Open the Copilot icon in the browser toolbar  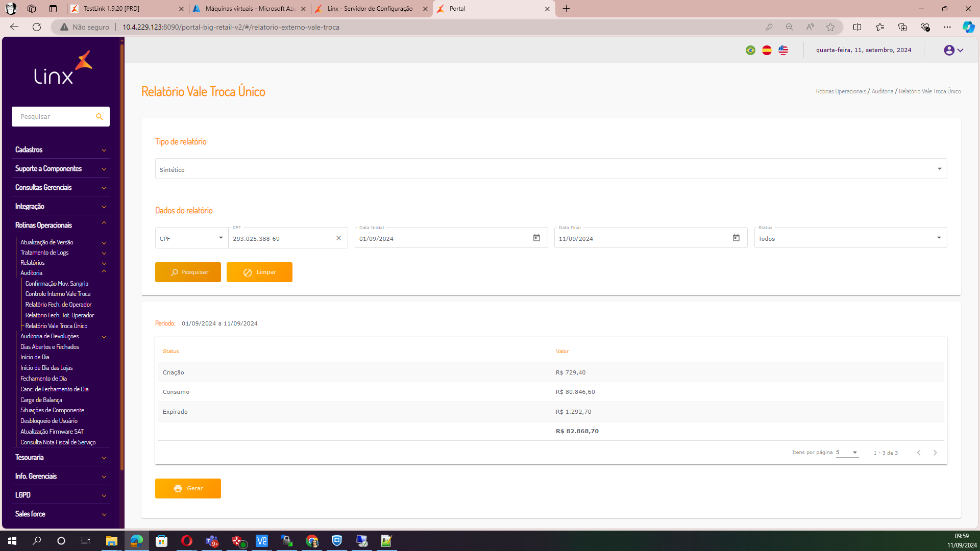pos(968,27)
